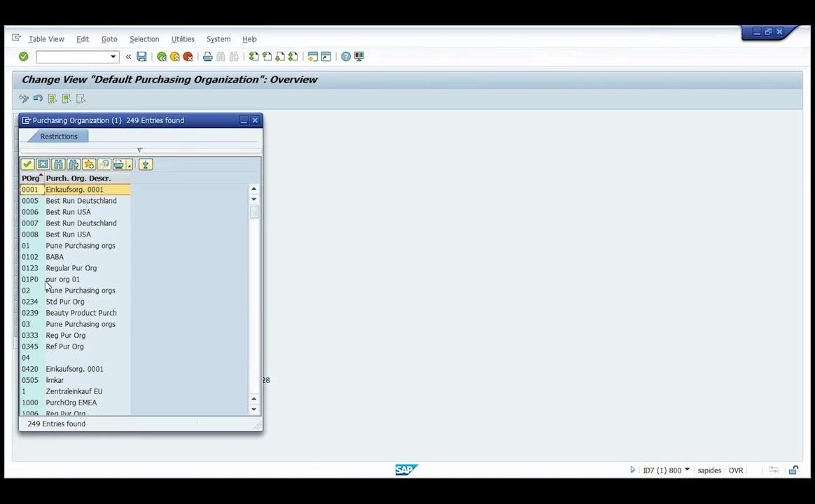Image resolution: width=815 pixels, height=504 pixels.
Task: Click the list scrollbar down arrow at bottom
Action: point(253,409)
